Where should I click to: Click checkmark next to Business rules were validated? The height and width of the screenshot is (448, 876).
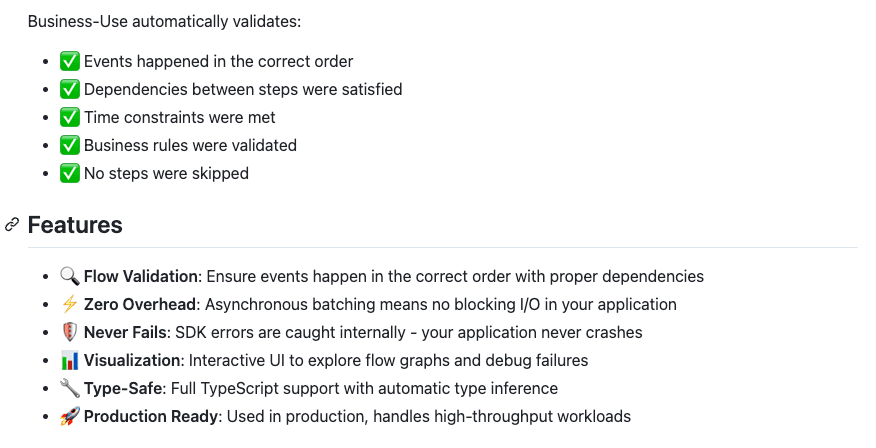(69, 145)
